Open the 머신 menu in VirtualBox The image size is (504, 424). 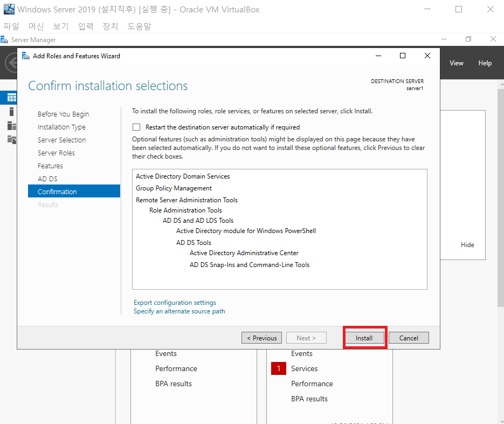36,26
